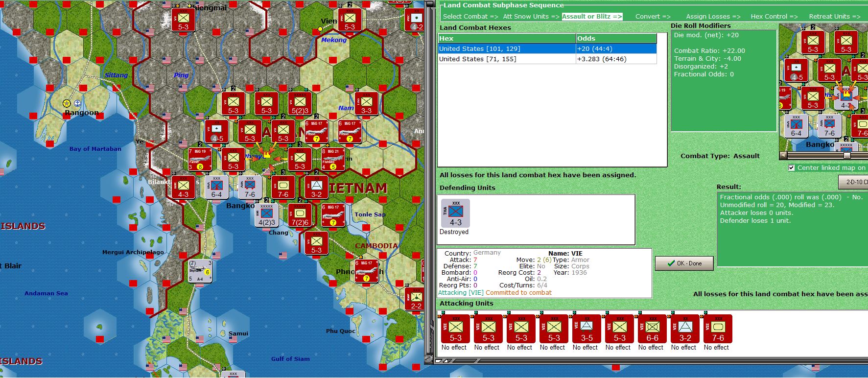Select the AUS 7-6 unit on map
Screen dimensions: 868x378
pyautogui.click(x=250, y=187)
